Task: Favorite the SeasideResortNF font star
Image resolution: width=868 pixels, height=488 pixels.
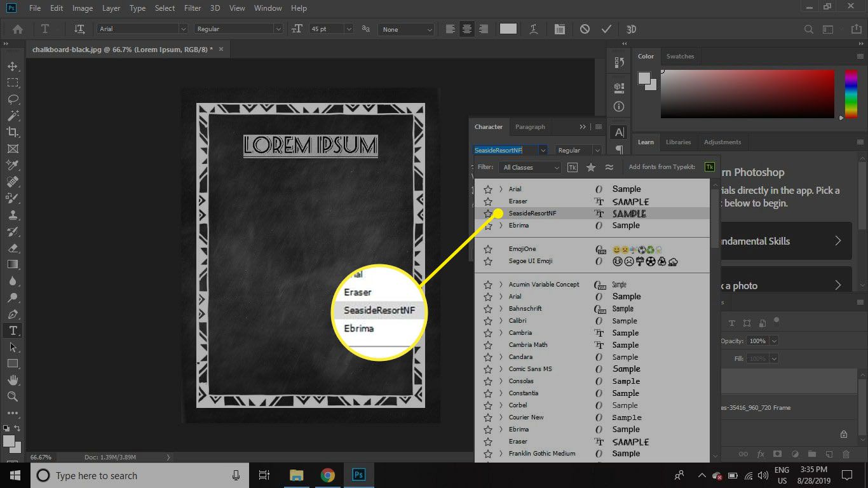Action: click(488, 213)
